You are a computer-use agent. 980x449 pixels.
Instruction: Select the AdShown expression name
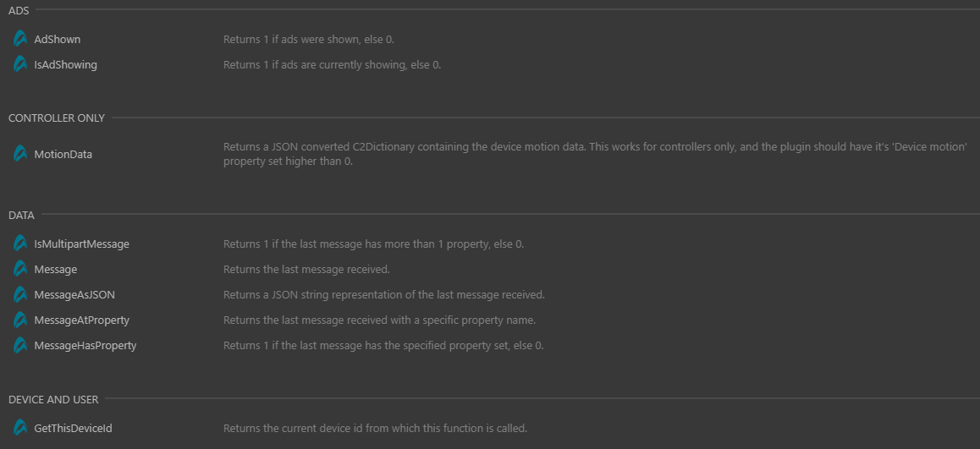[x=57, y=40]
